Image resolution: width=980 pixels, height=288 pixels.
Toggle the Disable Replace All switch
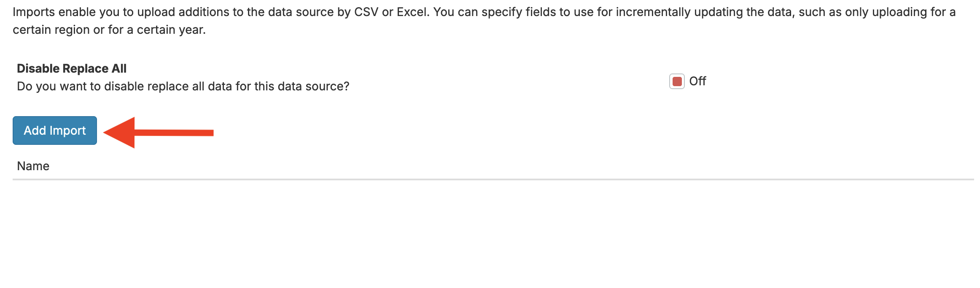coord(677,81)
